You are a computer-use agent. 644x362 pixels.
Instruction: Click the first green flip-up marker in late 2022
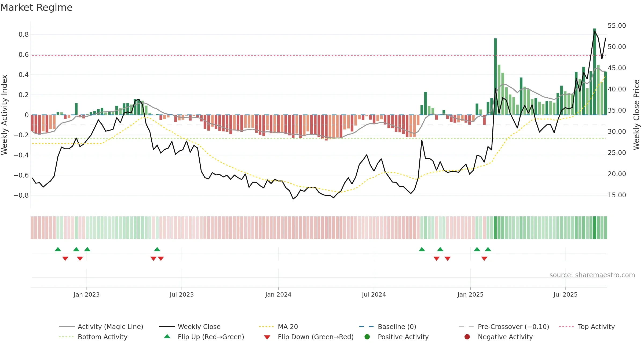click(x=58, y=249)
